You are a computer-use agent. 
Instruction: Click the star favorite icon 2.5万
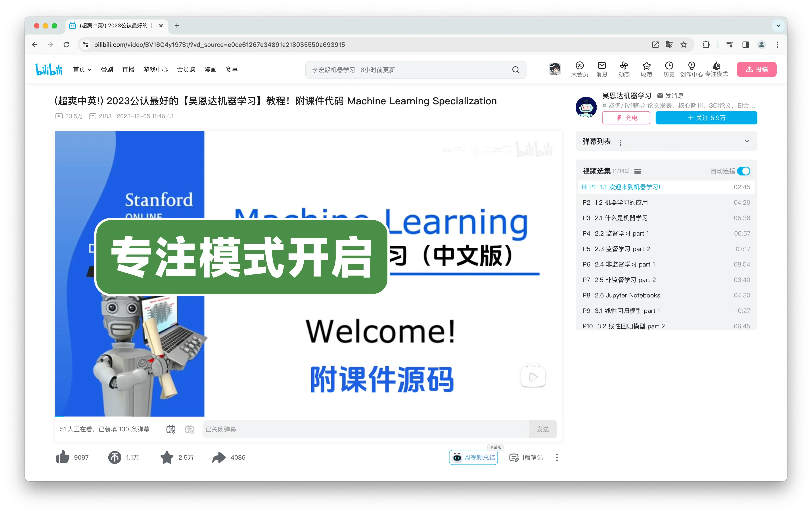click(x=167, y=457)
